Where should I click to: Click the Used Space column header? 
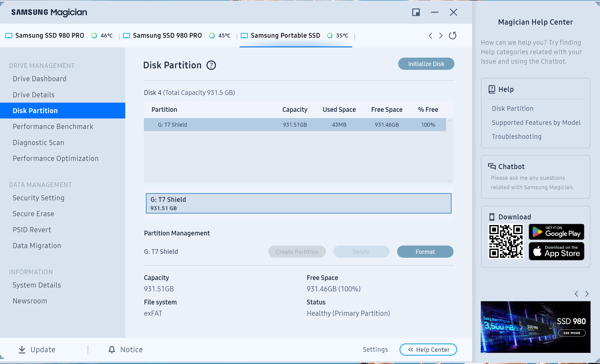click(339, 109)
